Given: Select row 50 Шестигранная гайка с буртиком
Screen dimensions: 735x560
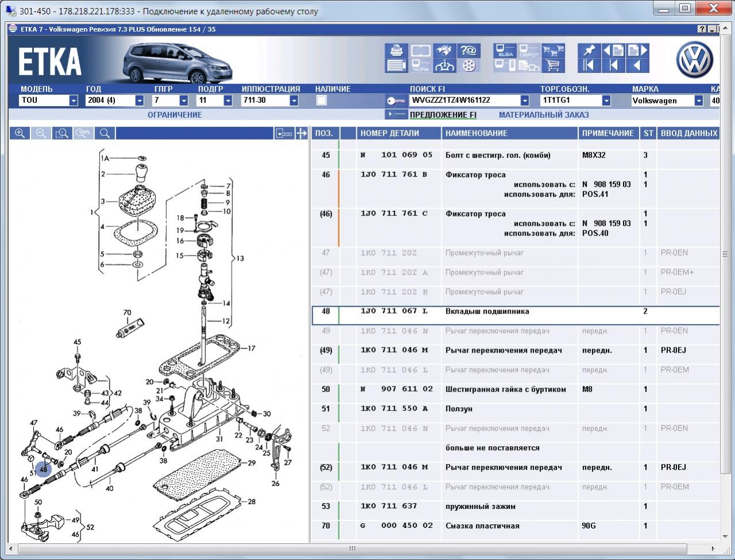Looking at the screenshot, I should pos(515,389).
